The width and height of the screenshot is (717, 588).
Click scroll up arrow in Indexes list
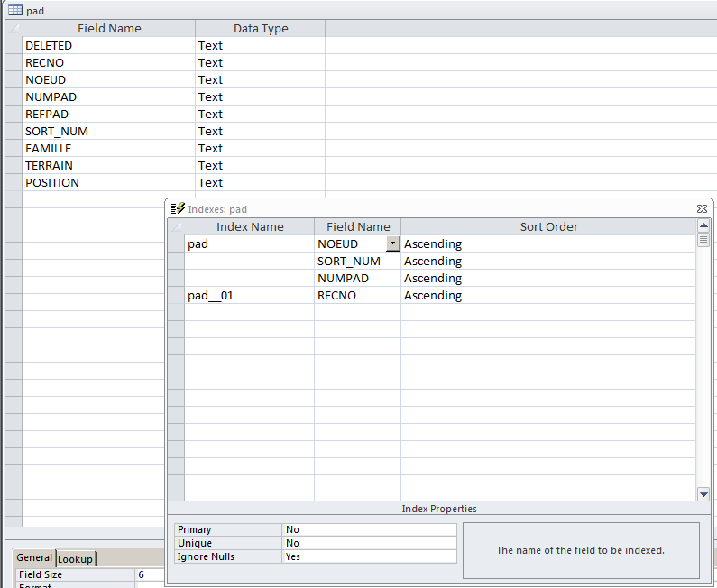tap(703, 225)
